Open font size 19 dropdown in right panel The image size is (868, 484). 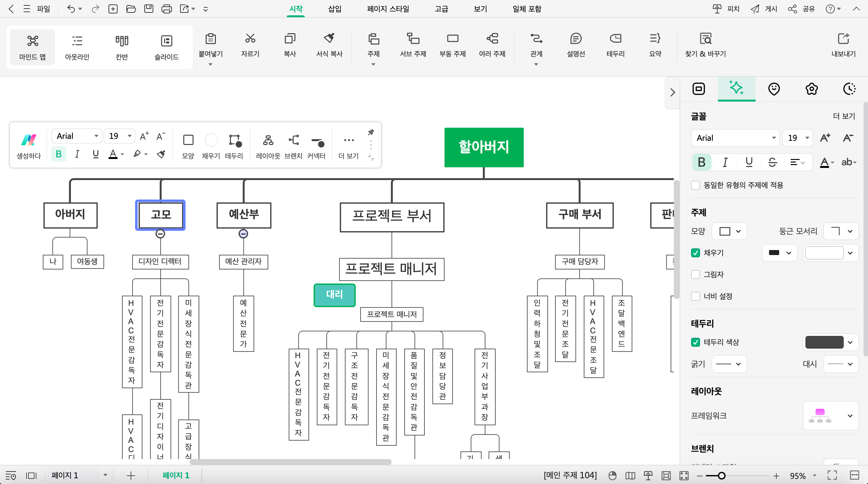797,138
